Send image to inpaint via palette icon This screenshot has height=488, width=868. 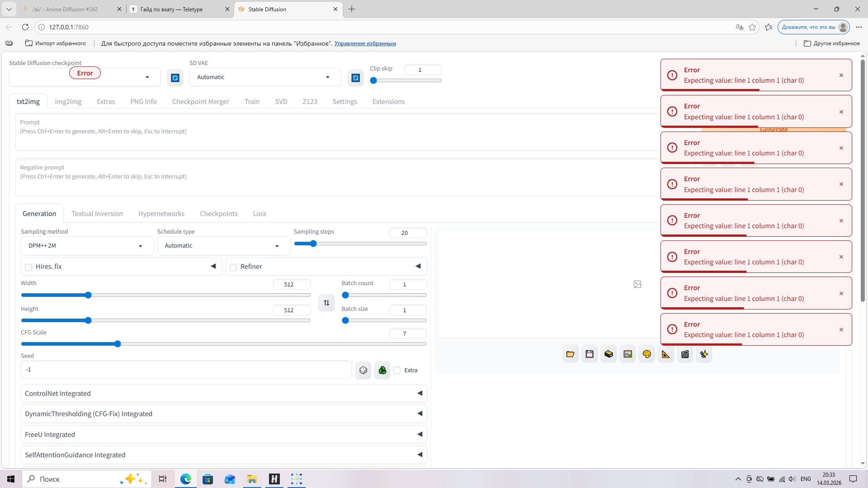point(647,354)
